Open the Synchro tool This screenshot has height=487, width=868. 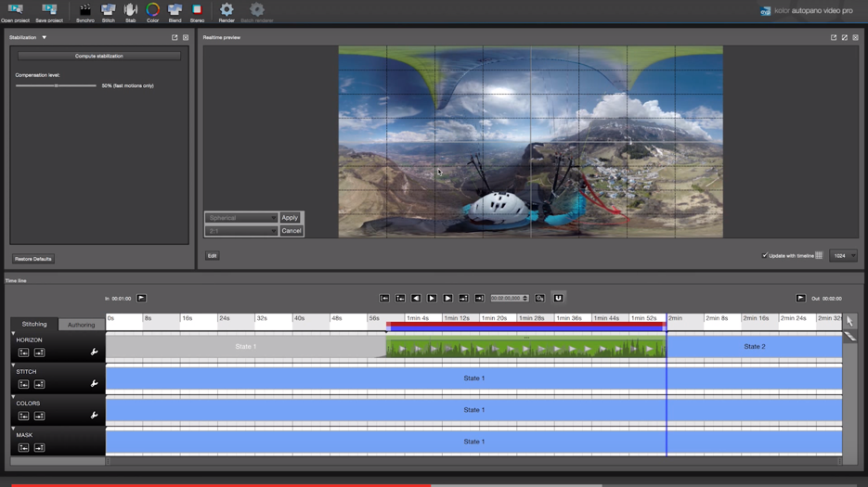[x=84, y=11]
